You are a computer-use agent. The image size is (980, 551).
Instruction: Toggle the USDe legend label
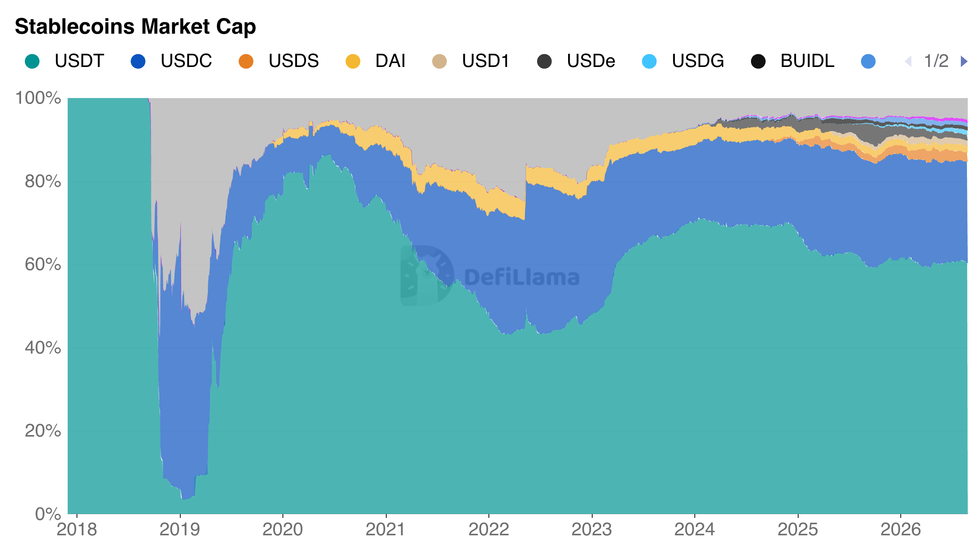coord(591,61)
